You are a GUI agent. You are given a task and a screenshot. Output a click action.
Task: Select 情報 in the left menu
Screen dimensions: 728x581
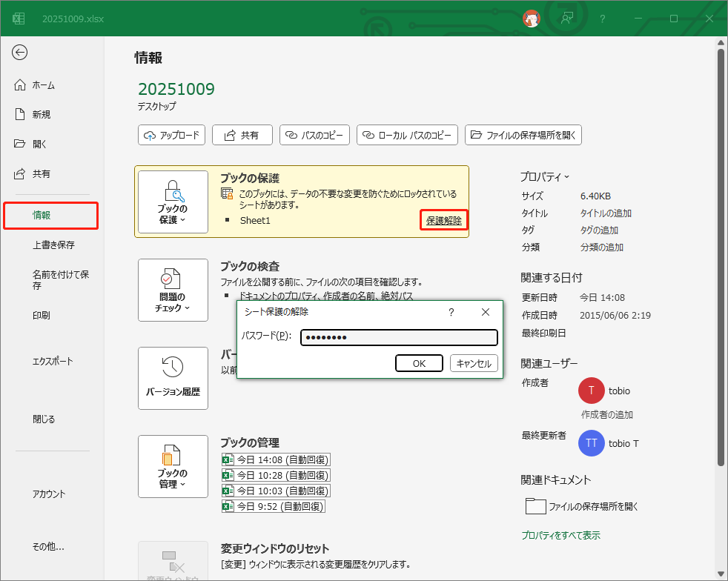click(x=50, y=215)
